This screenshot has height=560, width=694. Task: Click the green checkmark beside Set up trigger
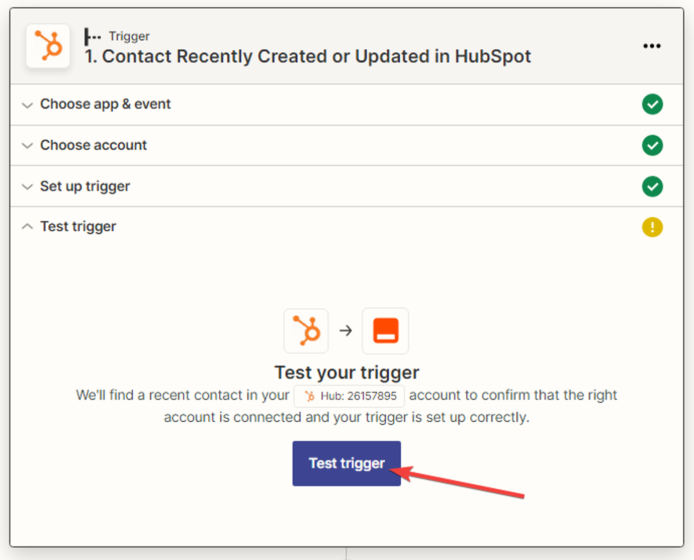click(x=652, y=186)
